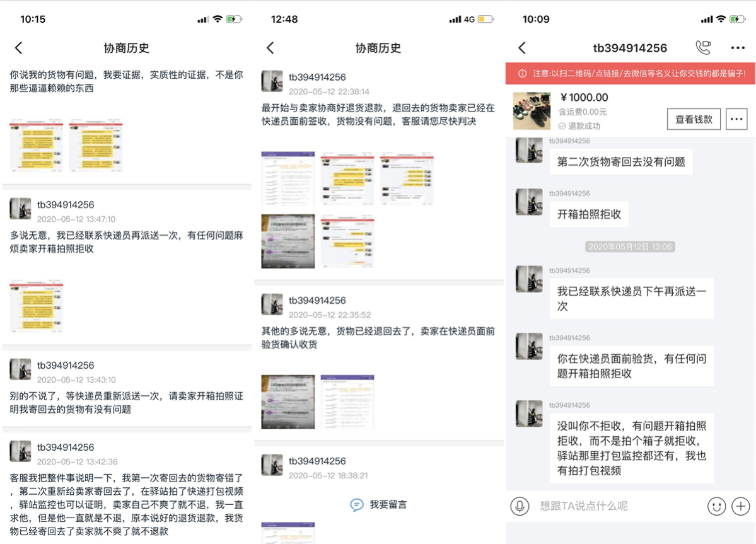756x544 pixels.
Task: Open screenshot under 多说无意 13:47 message
Action: pos(37,306)
